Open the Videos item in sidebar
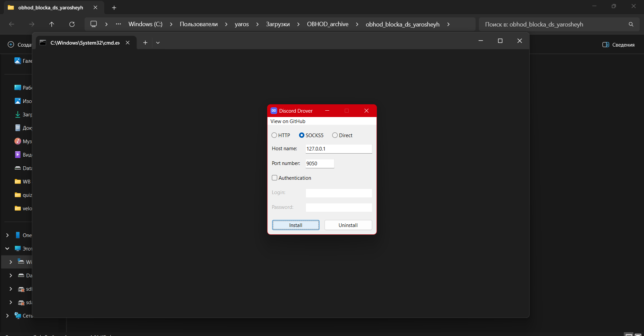This screenshot has height=336, width=644. [23, 155]
